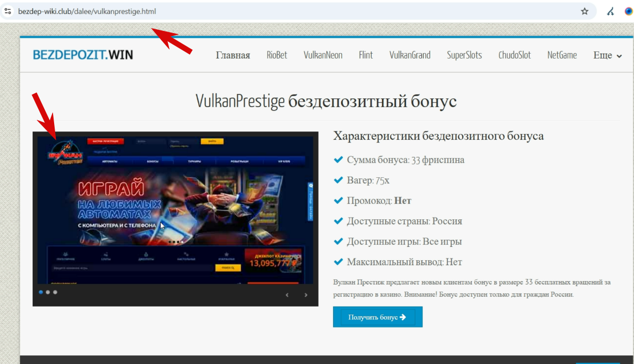Go to previous slide with left arrow
The width and height of the screenshot is (634, 364).
click(287, 295)
